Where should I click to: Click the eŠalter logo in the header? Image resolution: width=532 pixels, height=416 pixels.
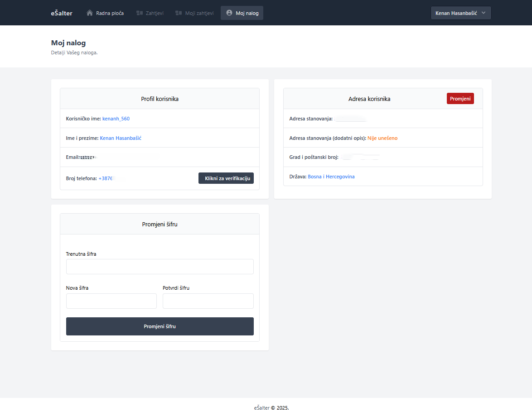click(x=62, y=13)
